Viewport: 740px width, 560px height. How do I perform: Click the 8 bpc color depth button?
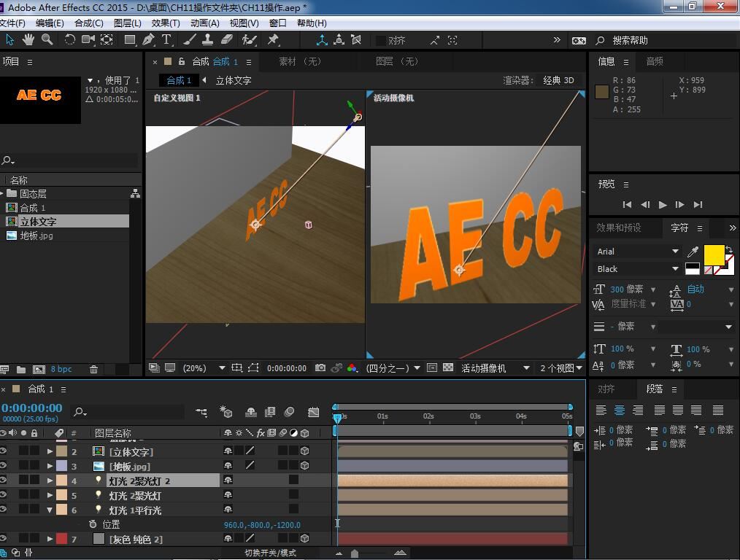[61, 369]
